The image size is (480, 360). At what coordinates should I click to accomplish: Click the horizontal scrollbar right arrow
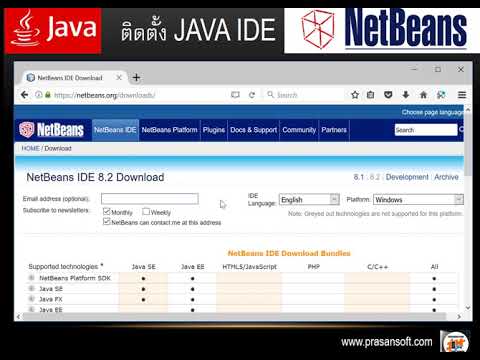(x=459, y=317)
